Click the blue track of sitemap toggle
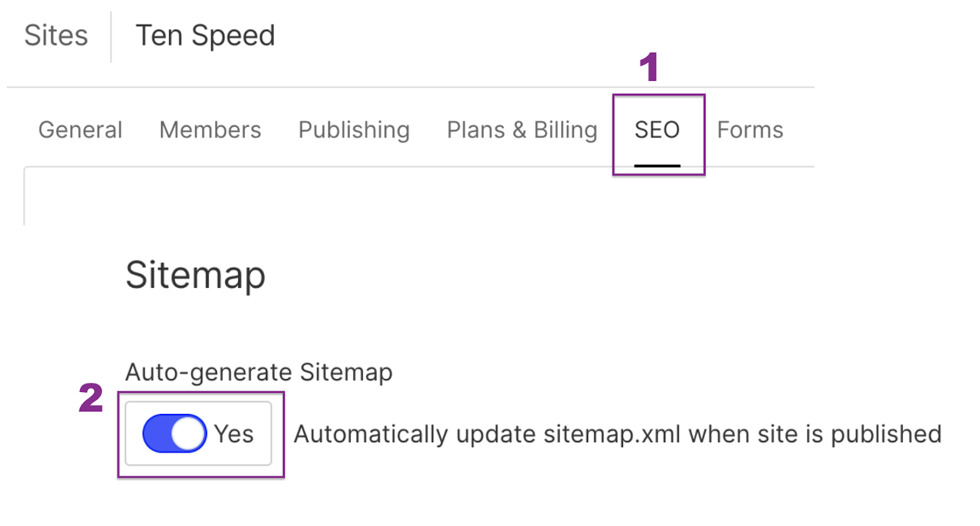Viewport: 980px width, 526px height. (156, 434)
